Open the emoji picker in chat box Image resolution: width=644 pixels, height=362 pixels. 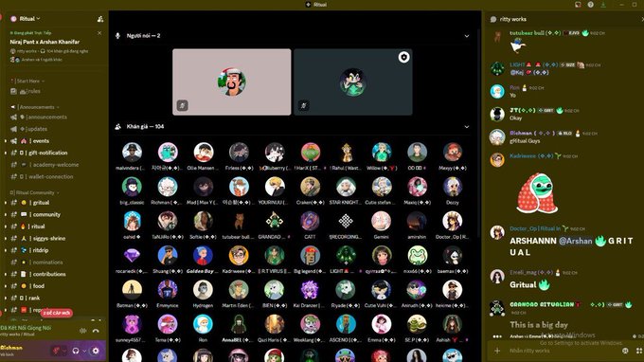pos(625,351)
